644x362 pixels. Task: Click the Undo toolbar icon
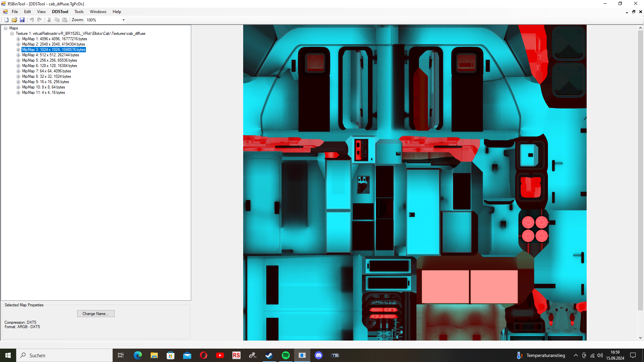(x=32, y=20)
